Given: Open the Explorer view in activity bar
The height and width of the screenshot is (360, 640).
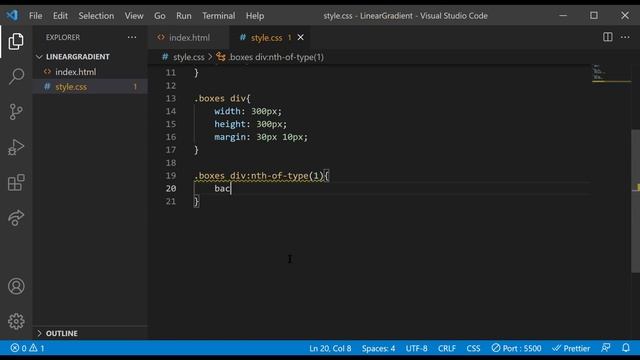Looking at the screenshot, I should [16, 41].
